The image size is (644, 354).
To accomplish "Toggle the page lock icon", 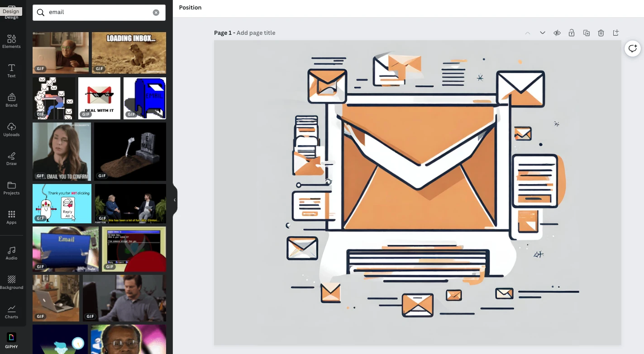I will pyautogui.click(x=572, y=33).
